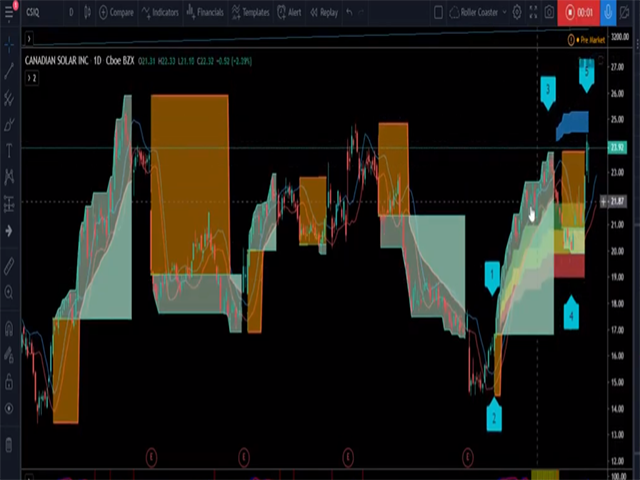
Task: Select the brush drawing tool
Action: (x=9, y=124)
